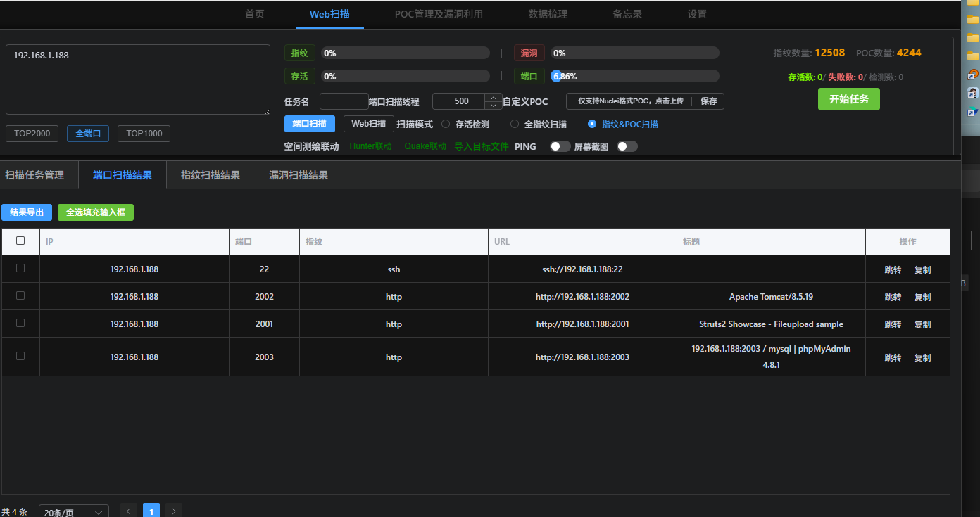Click the red 漏洞 vulnerability badge
Image resolution: width=980 pixels, height=517 pixels.
(x=529, y=52)
